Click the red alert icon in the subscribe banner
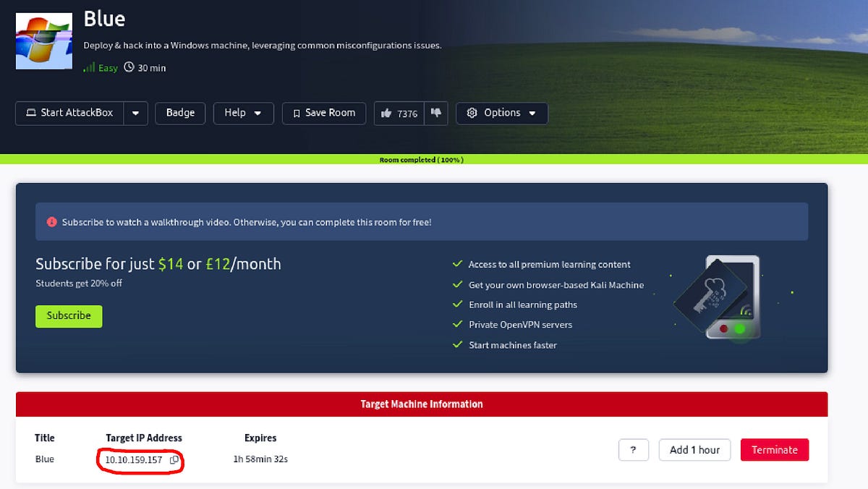Image resolution: width=868 pixels, height=489 pixels. point(51,222)
